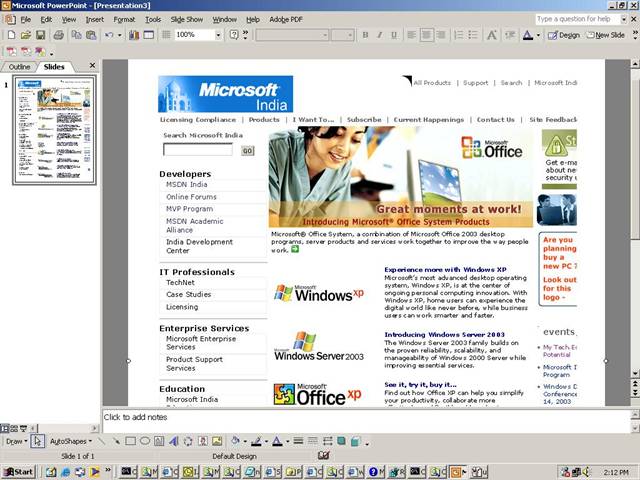Open Arrow Style options
Screen dimensions: 640x480
[x=327, y=441]
